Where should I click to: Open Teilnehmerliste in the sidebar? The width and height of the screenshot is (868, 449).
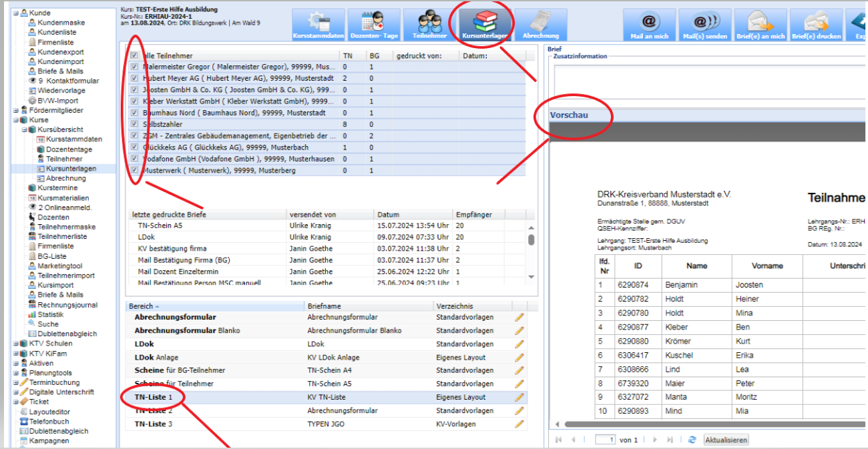click(61, 236)
